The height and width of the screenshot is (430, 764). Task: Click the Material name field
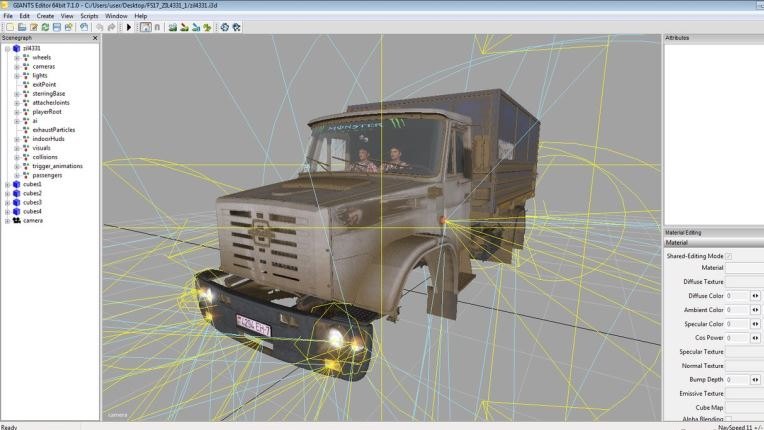tap(744, 268)
